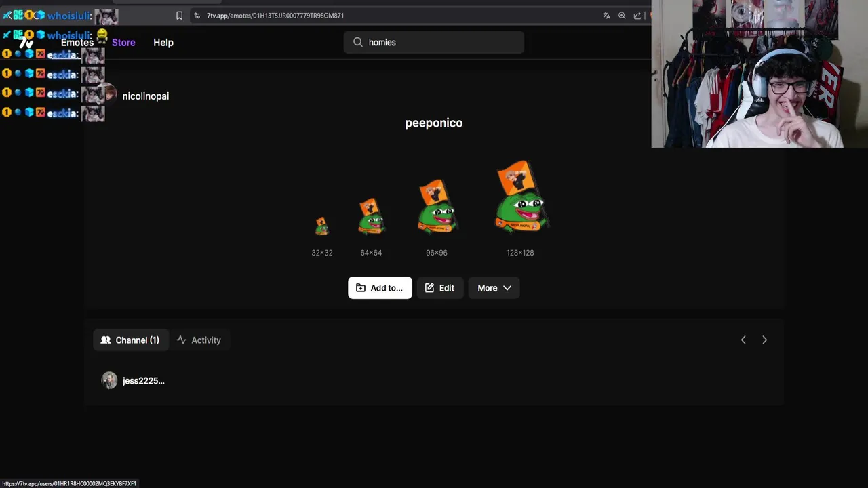The image size is (868, 488).
Task: Switch to the Activity tab
Action: 199,340
